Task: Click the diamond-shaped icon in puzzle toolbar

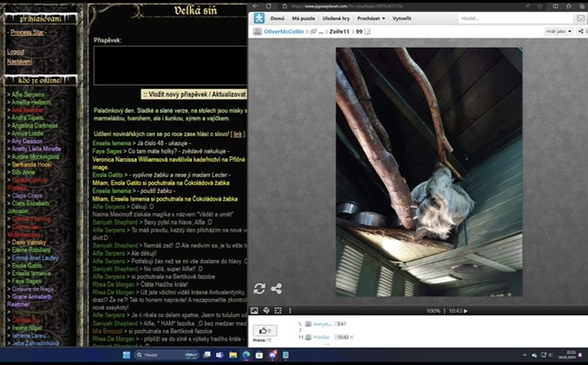Action: click(266, 311)
